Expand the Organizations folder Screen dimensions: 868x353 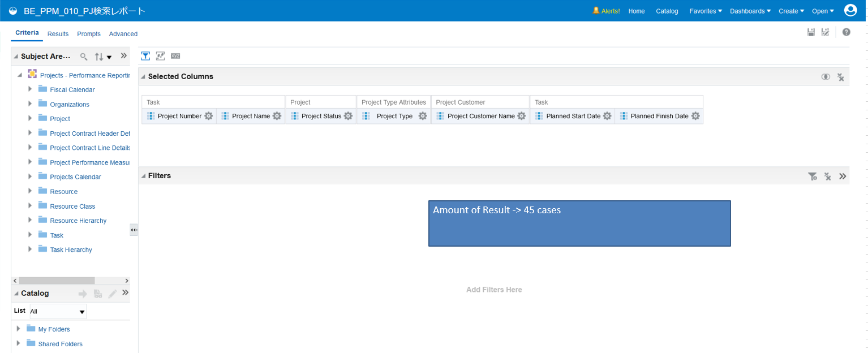coord(30,104)
